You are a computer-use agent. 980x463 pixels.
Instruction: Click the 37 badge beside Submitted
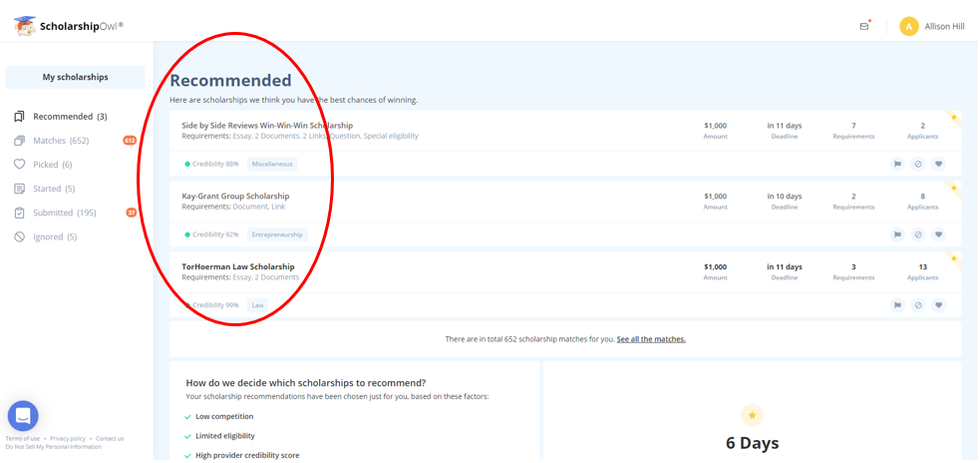(x=132, y=213)
